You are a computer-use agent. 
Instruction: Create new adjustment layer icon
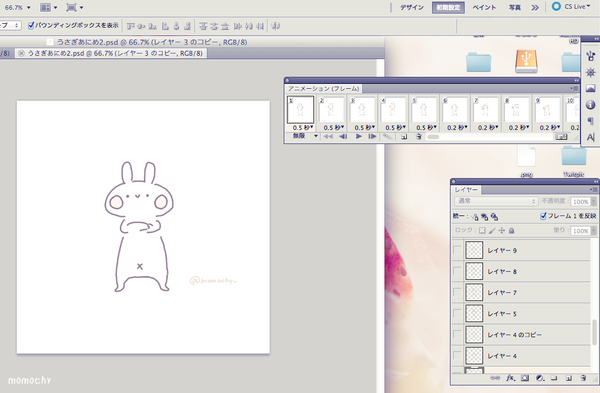click(x=540, y=378)
